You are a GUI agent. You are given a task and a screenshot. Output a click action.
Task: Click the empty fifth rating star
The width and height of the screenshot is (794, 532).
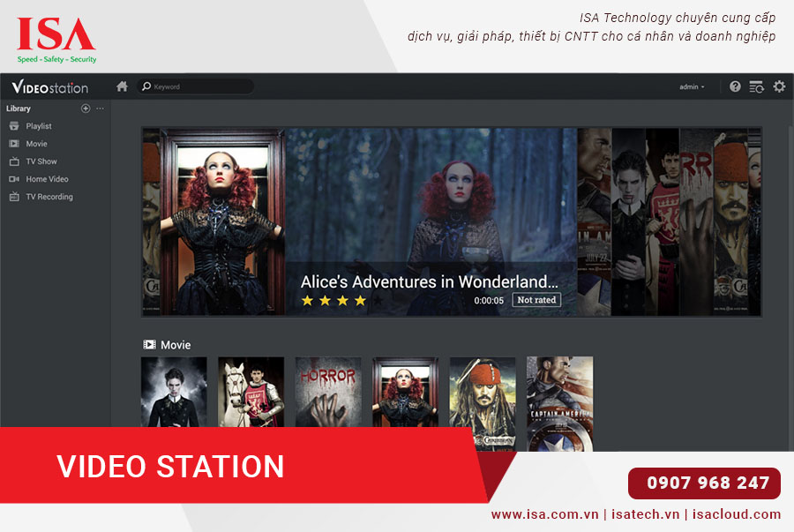pos(378,301)
